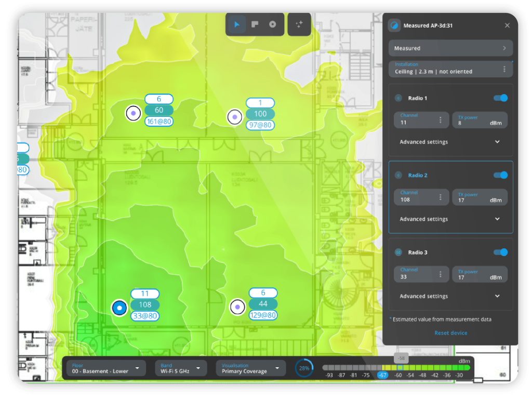Screen dimensions: 532x399
Task: Open Installation options three-dot menu
Action: (504, 69)
